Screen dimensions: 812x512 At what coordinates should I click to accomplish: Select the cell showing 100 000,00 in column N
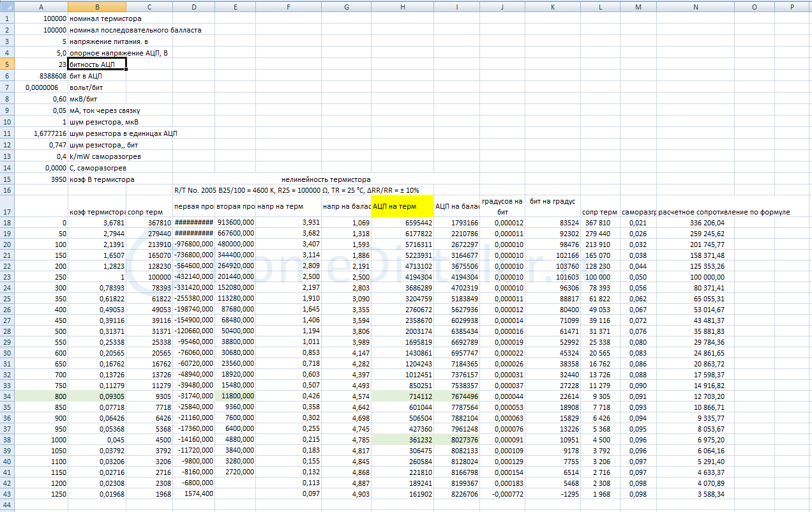[x=702, y=277]
